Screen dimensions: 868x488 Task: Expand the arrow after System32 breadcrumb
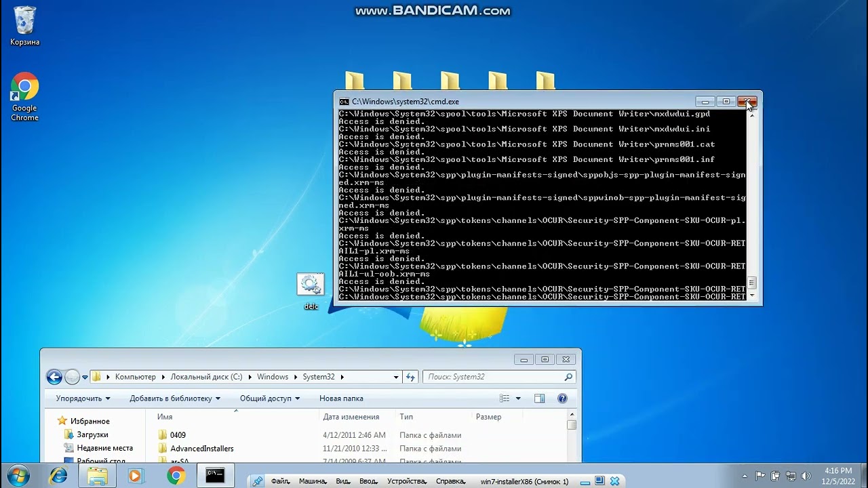point(342,377)
